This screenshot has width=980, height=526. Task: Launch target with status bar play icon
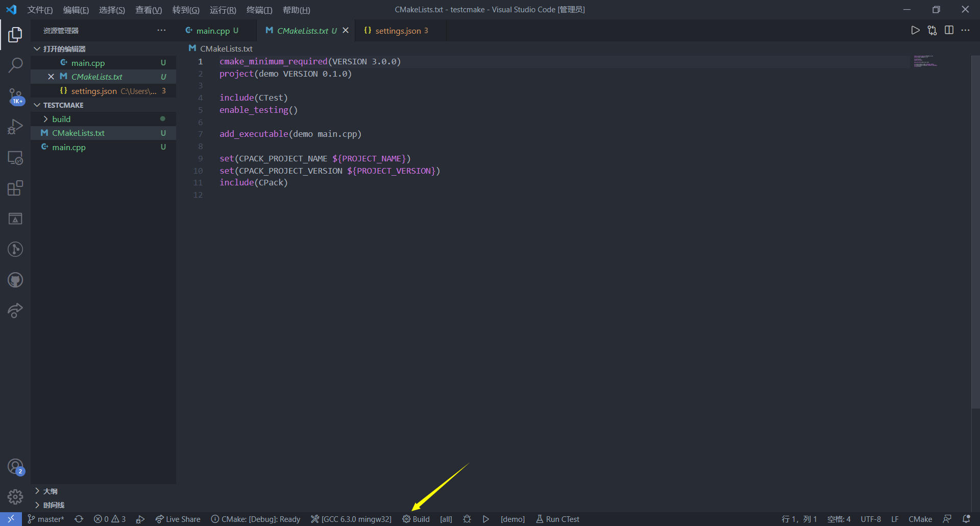coord(486,519)
